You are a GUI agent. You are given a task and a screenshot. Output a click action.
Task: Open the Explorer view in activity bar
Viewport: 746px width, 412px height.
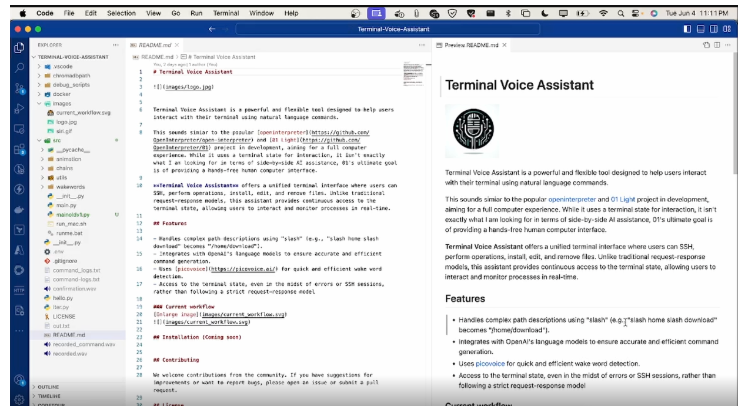pos(19,48)
